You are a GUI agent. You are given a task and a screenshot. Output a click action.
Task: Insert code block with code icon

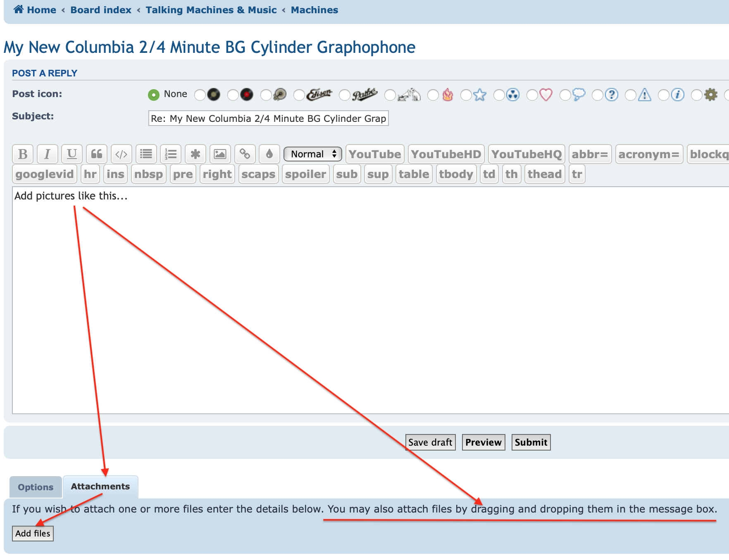point(121,154)
